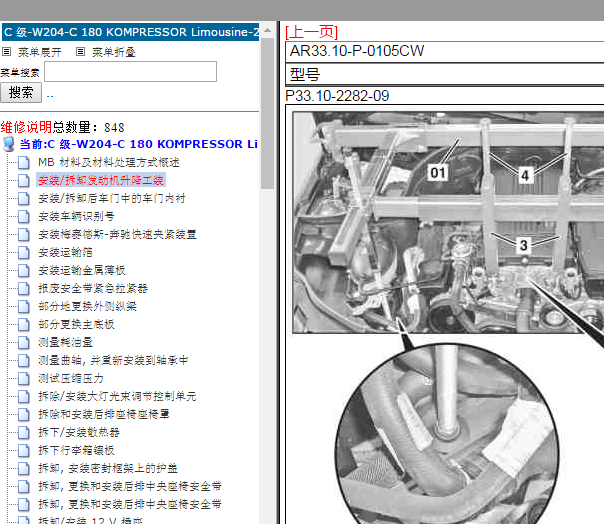The image size is (604, 524).
Task: Click document icon for 安装/拆卸发动机升降工装
Action: pyautogui.click(x=23, y=180)
